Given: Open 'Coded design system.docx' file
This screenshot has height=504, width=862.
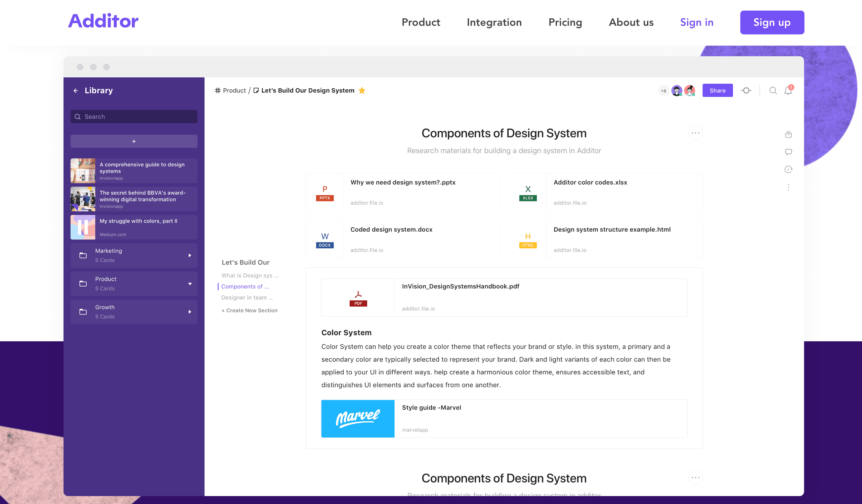Looking at the screenshot, I should (403, 239).
